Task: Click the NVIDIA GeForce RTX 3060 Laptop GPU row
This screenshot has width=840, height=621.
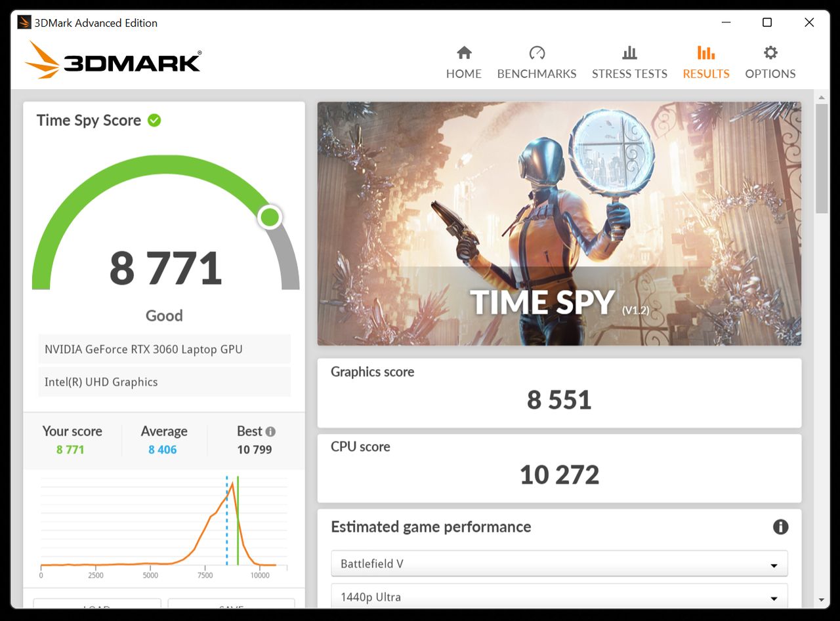Action: 164,349
